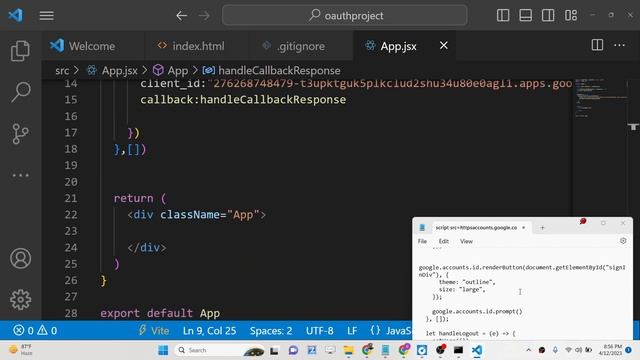Open the clock showing 8:56 PM

[611, 350]
